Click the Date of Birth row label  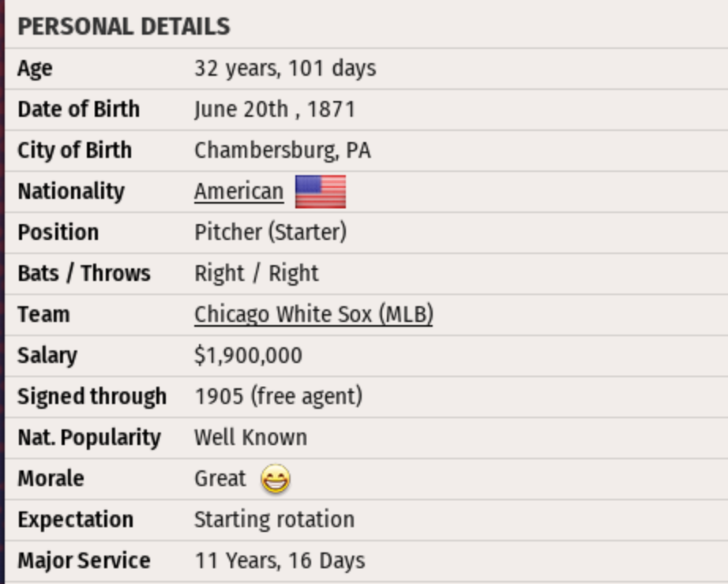78,110
